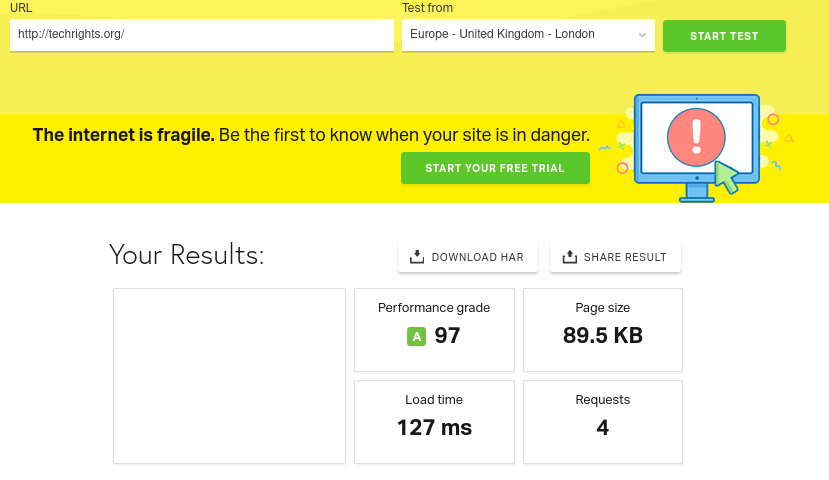Image resolution: width=829 pixels, height=480 pixels.
Task: Click the Requests label
Action: click(x=603, y=400)
